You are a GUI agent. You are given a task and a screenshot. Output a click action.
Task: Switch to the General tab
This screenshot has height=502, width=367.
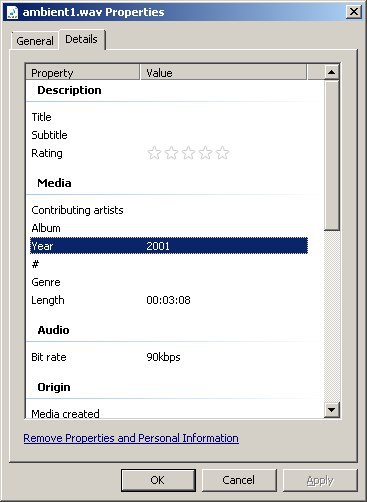tap(35, 41)
